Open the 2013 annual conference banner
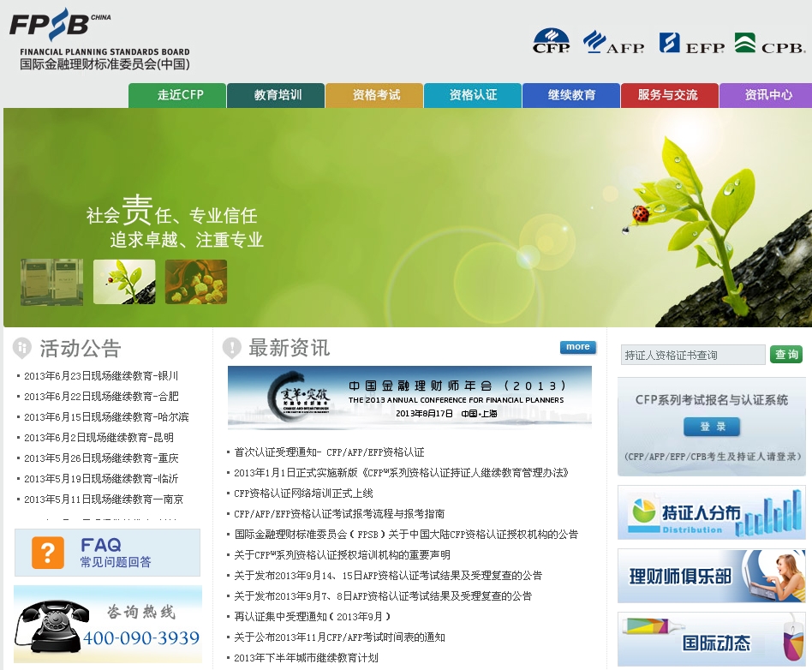812x670 pixels. [409, 398]
